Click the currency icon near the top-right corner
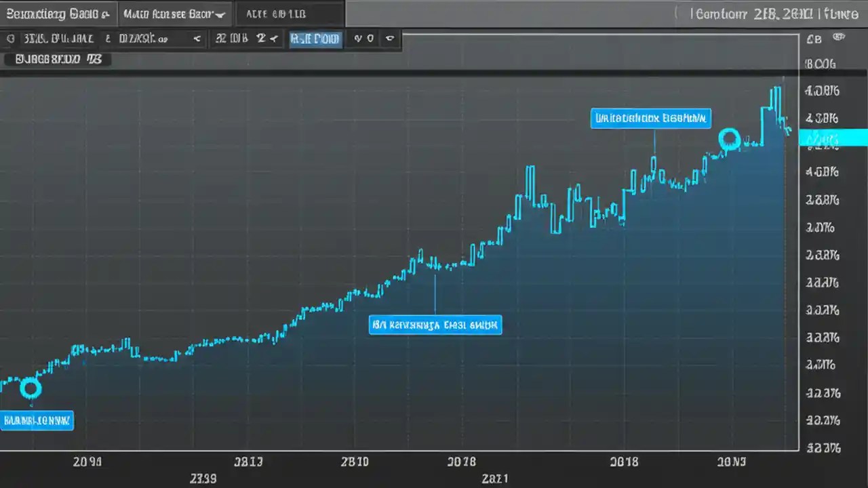This screenshot has width=868, height=488. 812,39
